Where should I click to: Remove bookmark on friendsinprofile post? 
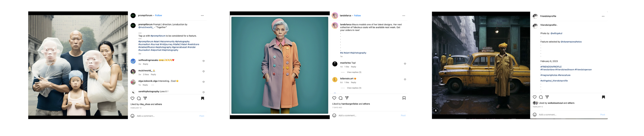pyautogui.click(x=603, y=97)
